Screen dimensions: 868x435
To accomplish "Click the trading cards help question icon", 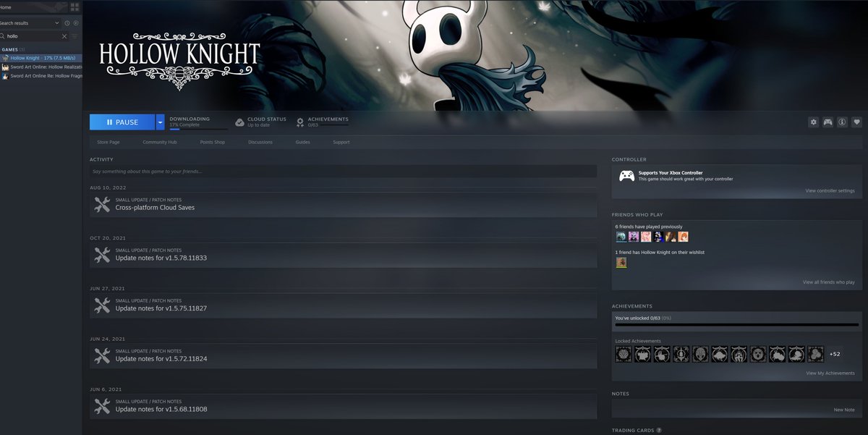I will (659, 431).
